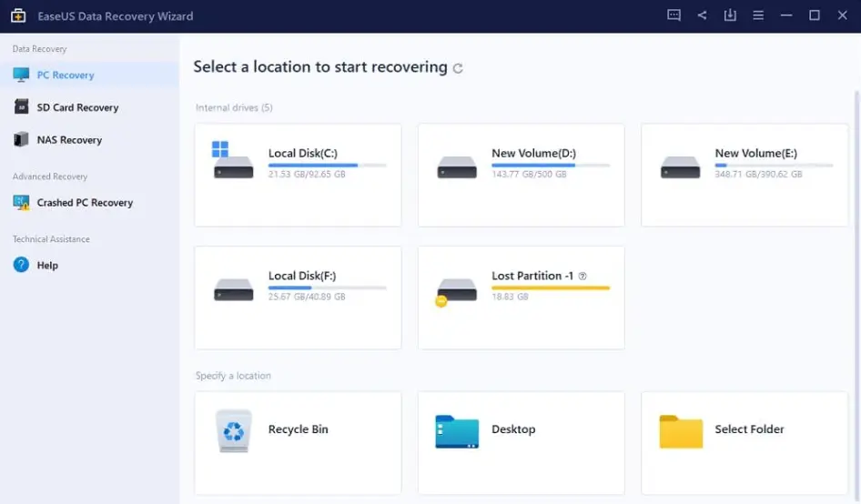The height and width of the screenshot is (504, 861).
Task: Click the "Advanced Recovery" sidebar heading
Action: [x=50, y=176]
